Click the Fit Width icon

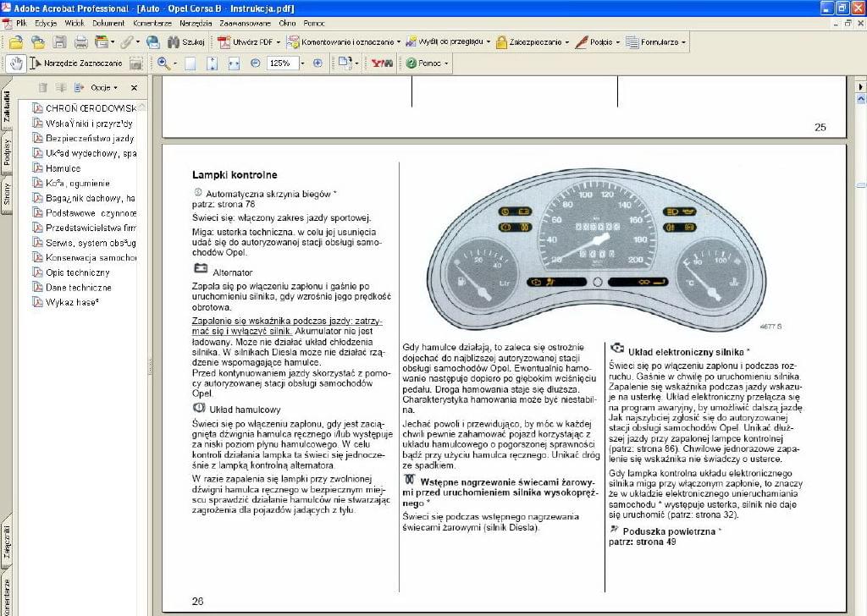[x=234, y=63]
